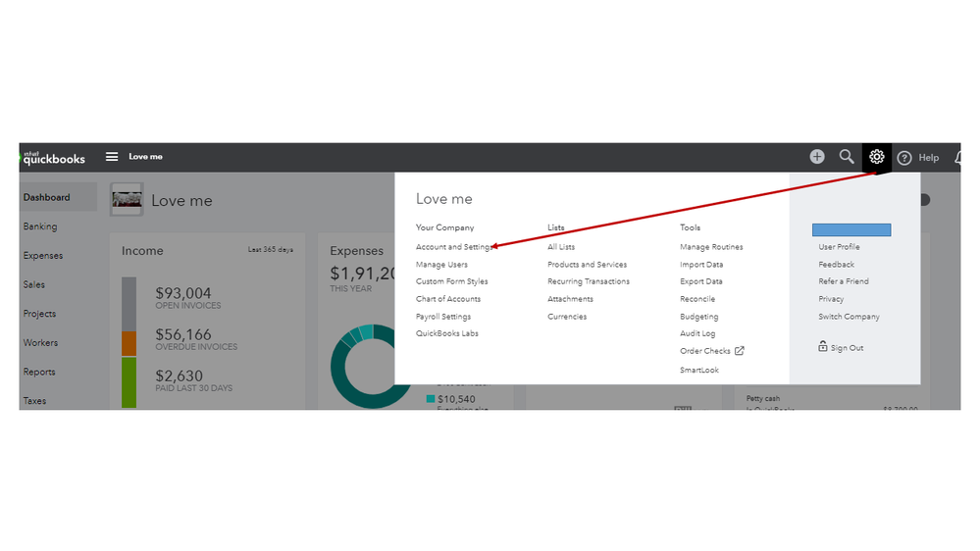
Task: Open Attachments list
Action: 570,299
